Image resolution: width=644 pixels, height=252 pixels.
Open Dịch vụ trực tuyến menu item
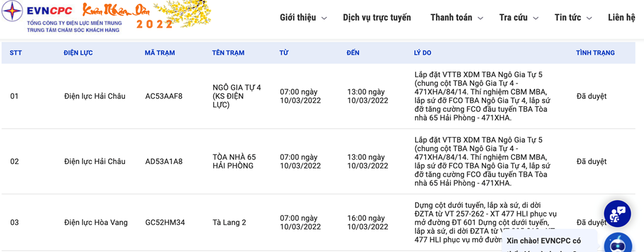[377, 17]
